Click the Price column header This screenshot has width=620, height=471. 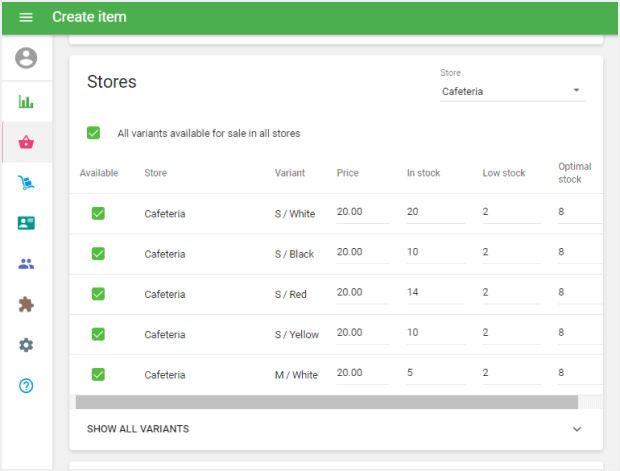point(348,173)
